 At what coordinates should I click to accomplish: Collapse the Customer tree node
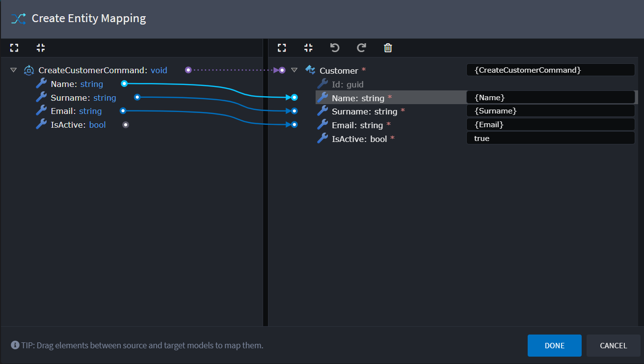click(x=294, y=70)
